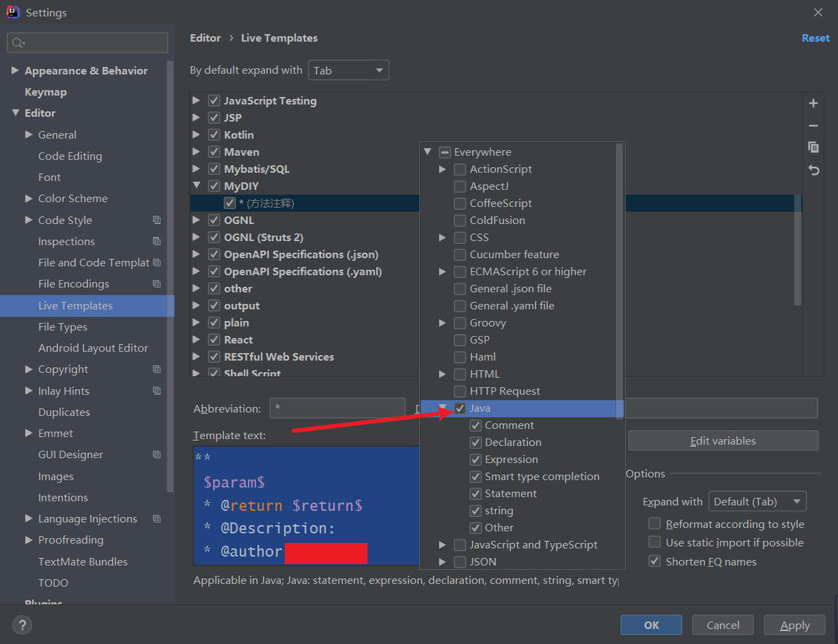Expand the Appearance & Behavior settings node

(15, 70)
